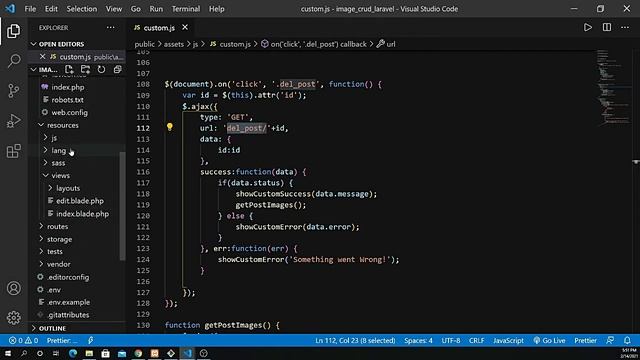Viewport: 640px width, 360px height.
Task: Open the Edit menu
Action: pos(51,9)
